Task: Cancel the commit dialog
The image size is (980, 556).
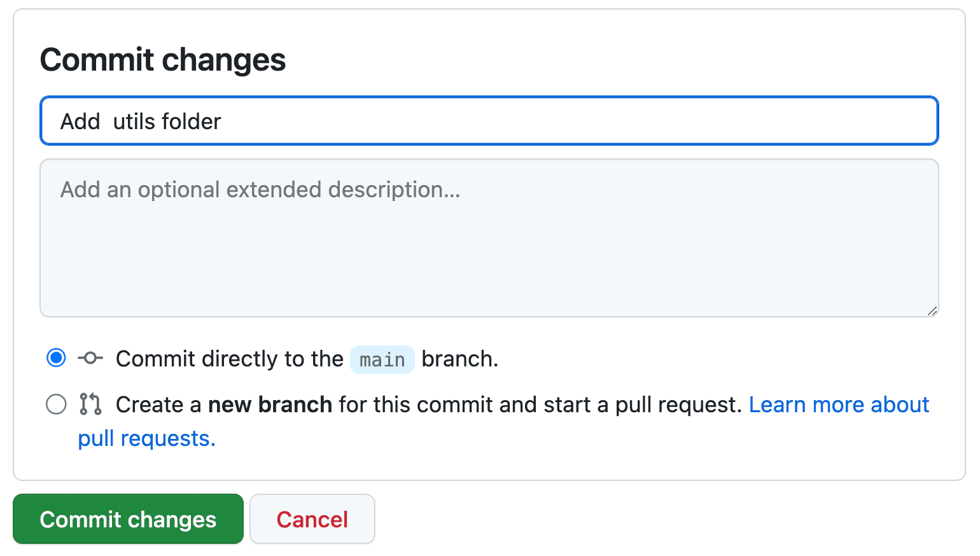Action: (x=312, y=519)
